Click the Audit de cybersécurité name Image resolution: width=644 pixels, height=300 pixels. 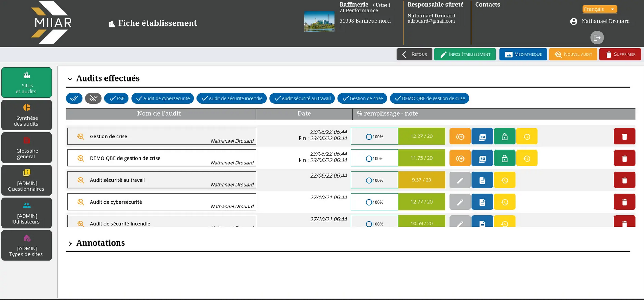click(x=116, y=202)
